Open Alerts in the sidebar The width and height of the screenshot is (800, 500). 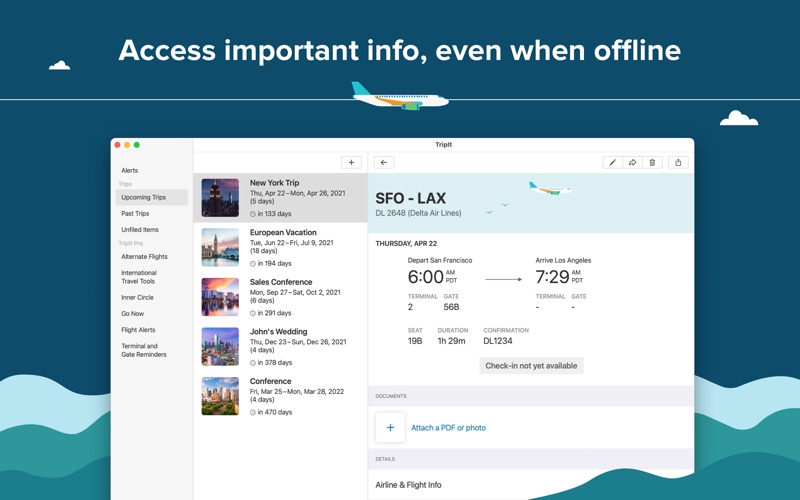(130, 170)
